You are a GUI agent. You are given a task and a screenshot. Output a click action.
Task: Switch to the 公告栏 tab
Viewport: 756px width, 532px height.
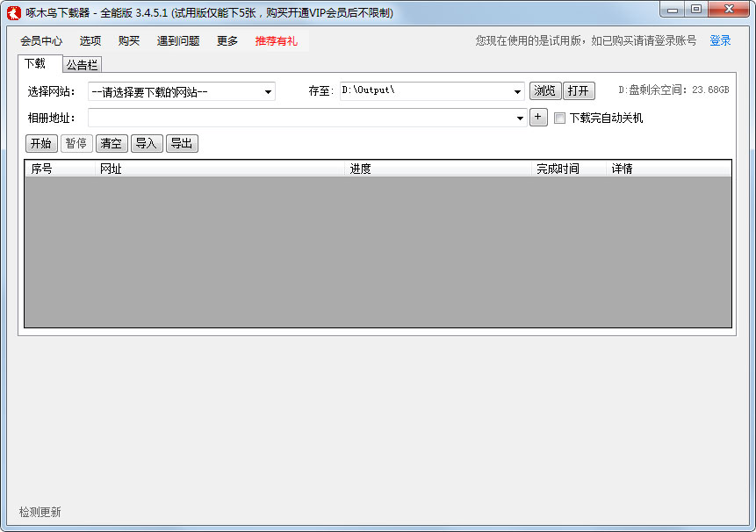click(x=82, y=65)
